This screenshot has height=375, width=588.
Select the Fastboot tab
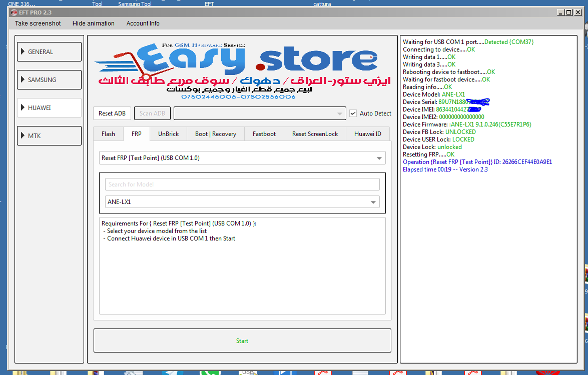tap(264, 134)
